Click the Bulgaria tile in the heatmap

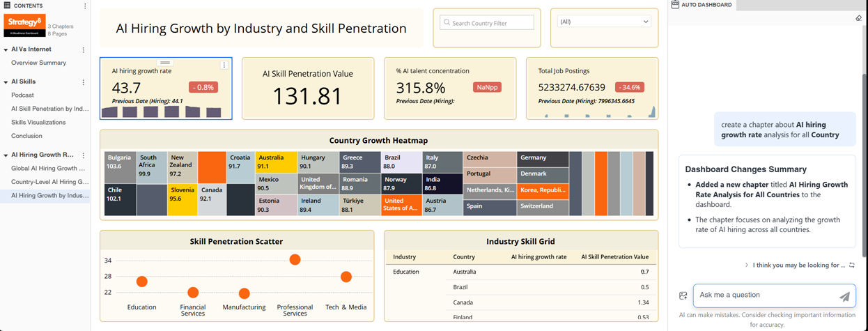point(120,167)
